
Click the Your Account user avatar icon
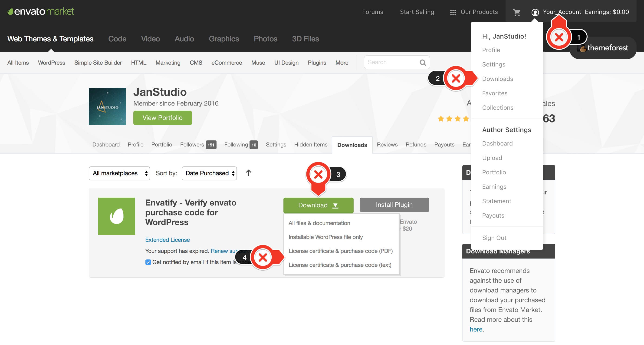tap(535, 12)
